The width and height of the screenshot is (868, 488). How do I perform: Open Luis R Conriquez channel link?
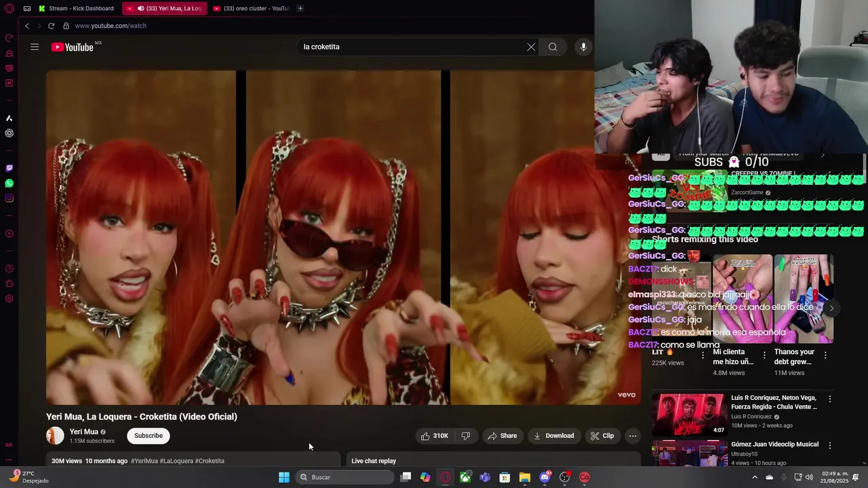tap(751, 417)
